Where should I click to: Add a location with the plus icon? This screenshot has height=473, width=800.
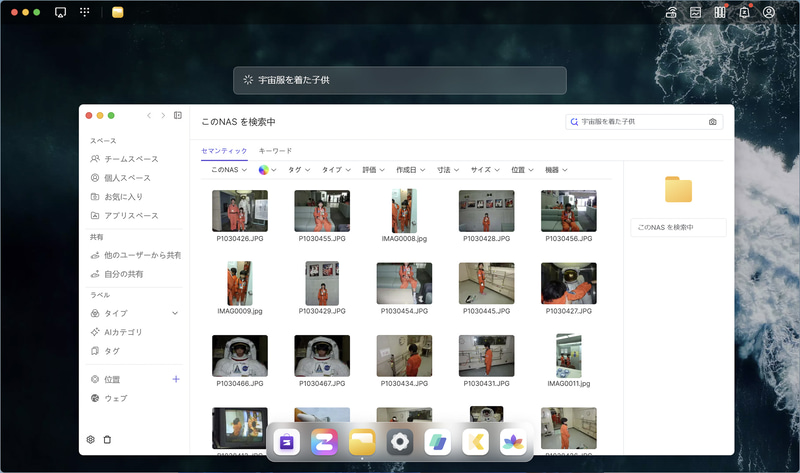pyautogui.click(x=176, y=379)
